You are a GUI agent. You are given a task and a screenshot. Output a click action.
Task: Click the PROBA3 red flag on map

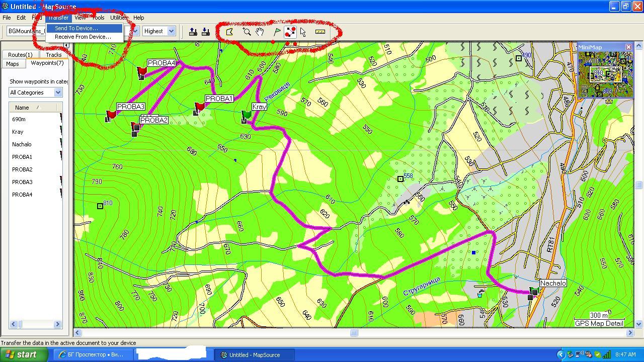tap(111, 115)
